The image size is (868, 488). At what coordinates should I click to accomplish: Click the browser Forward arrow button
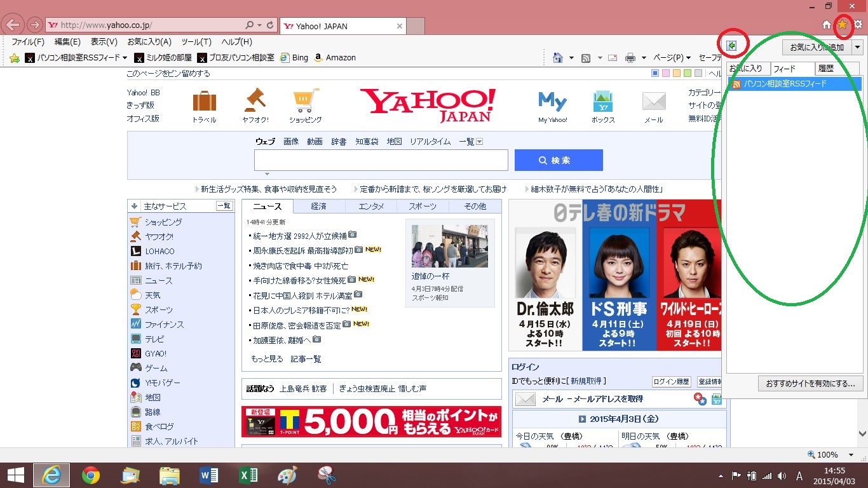[x=34, y=25]
